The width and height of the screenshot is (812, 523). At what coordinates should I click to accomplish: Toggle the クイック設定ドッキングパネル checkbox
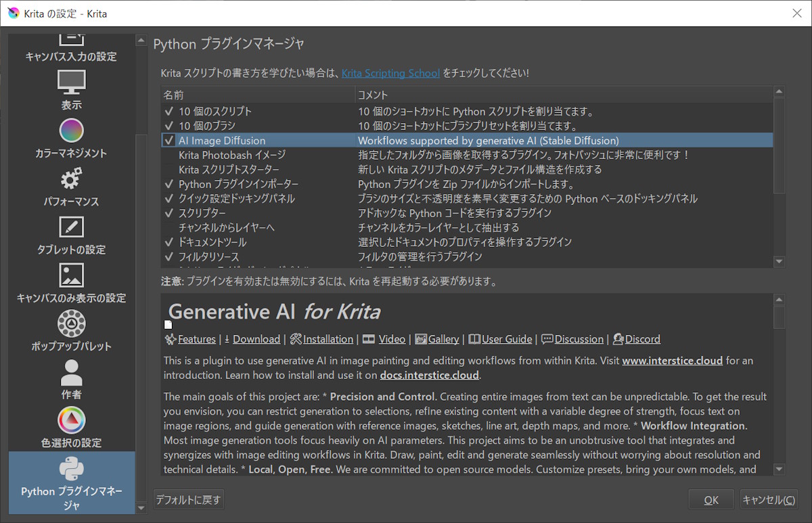(x=169, y=198)
